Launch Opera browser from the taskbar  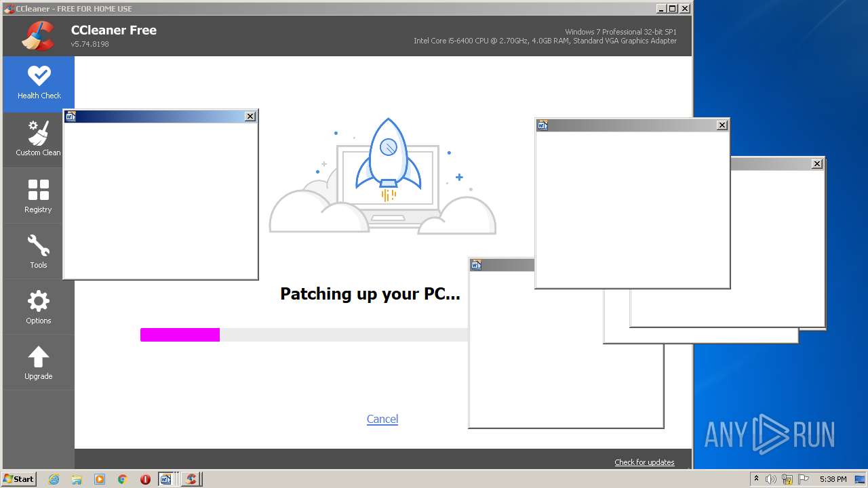pyautogui.click(x=145, y=479)
